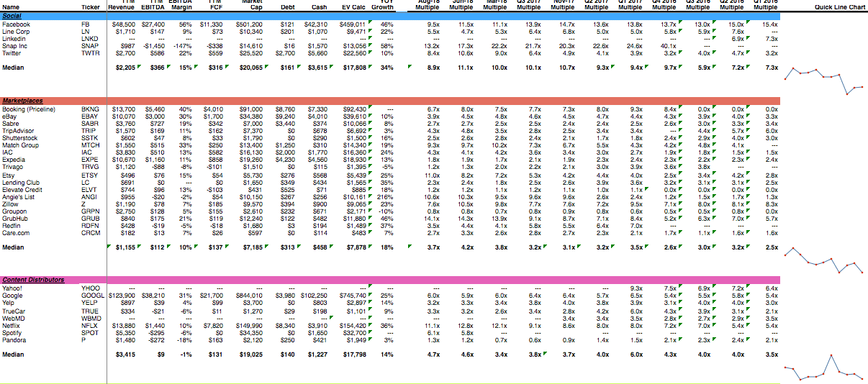Click Booking's $92,430 EV Calc cell
The width and height of the screenshot is (868, 384).
coord(357,109)
